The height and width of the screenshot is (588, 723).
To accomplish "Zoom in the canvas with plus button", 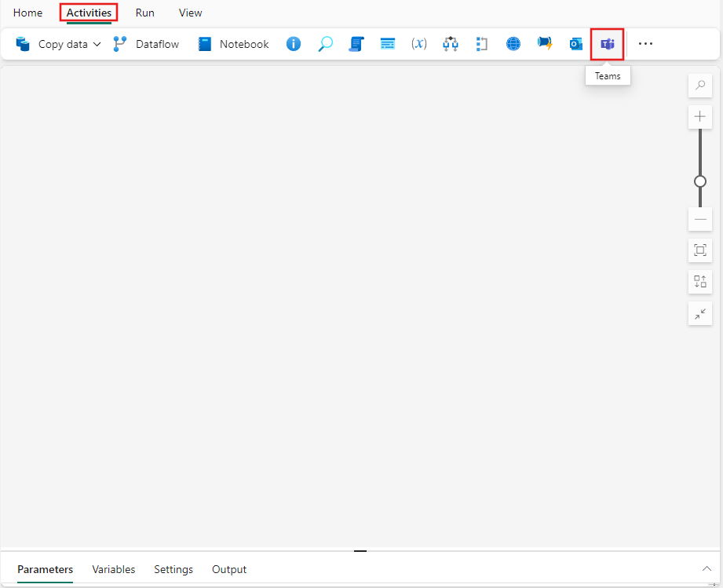I will point(700,117).
